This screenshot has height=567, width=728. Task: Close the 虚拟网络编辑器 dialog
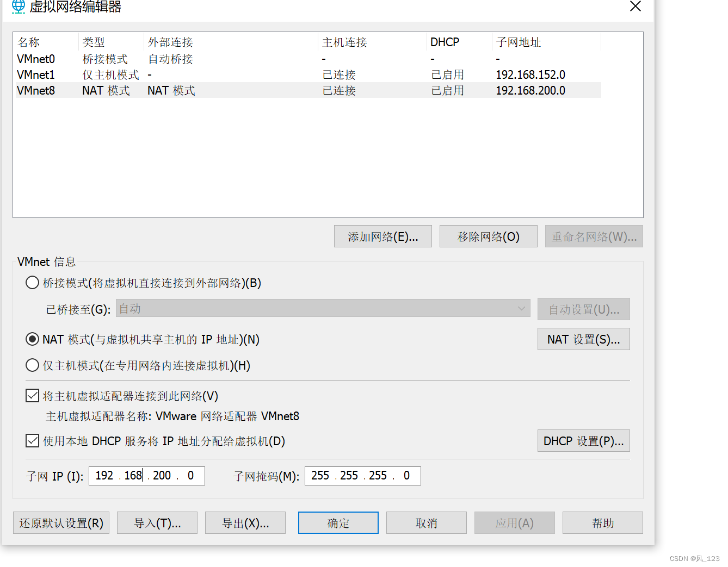(635, 7)
